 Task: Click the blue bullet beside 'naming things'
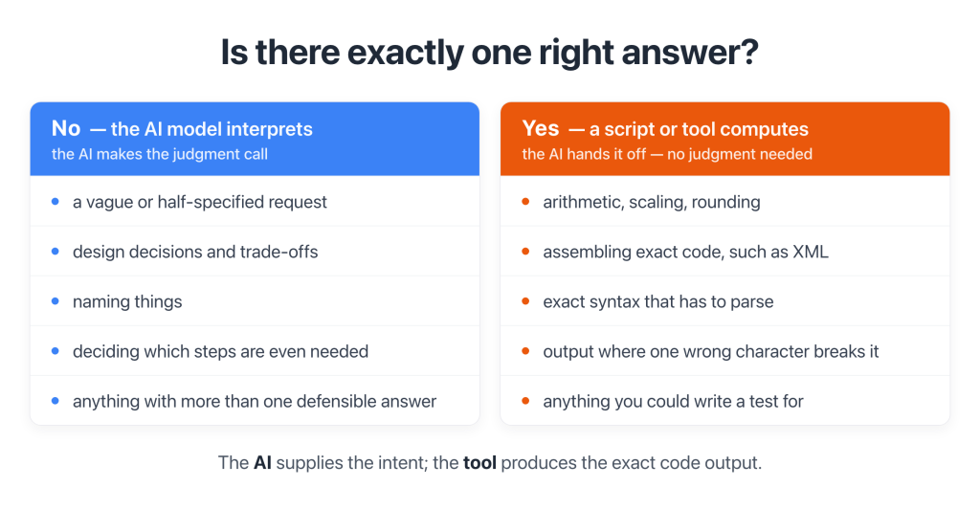(x=55, y=301)
